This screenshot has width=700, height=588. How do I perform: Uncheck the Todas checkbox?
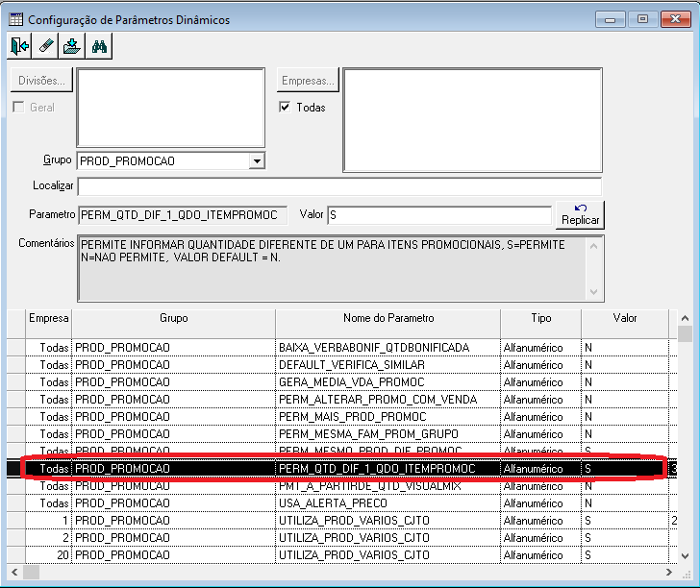click(x=285, y=107)
